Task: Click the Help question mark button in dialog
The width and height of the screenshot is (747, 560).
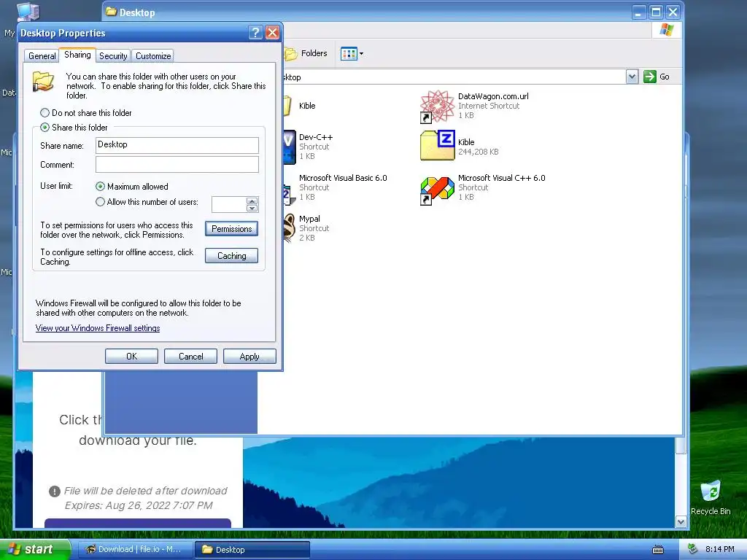Action: (x=255, y=32)
